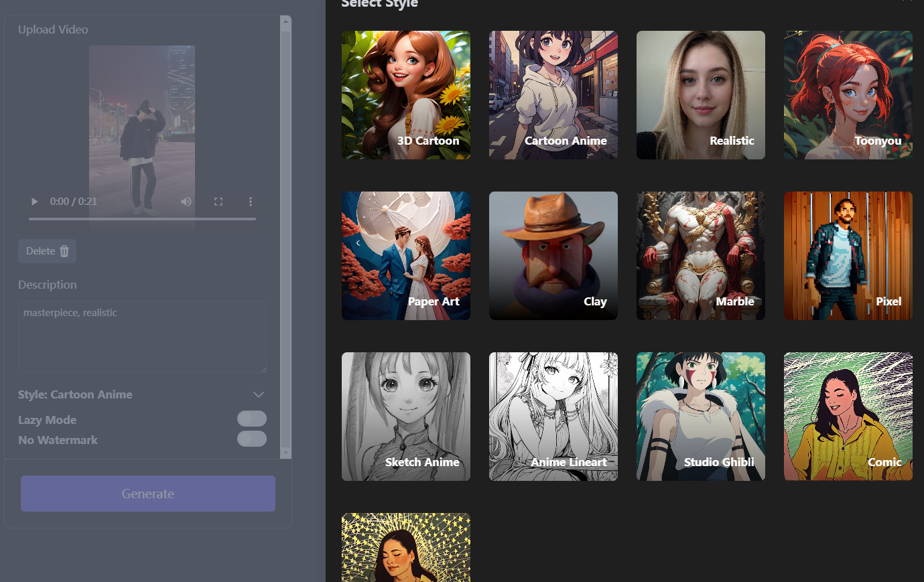
Task: Toggle No Watermark switch
Action: tap(252, 439)
